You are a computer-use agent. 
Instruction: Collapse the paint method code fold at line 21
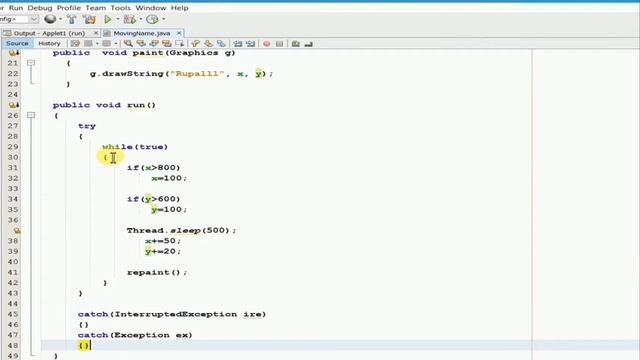tap(31, 63)
